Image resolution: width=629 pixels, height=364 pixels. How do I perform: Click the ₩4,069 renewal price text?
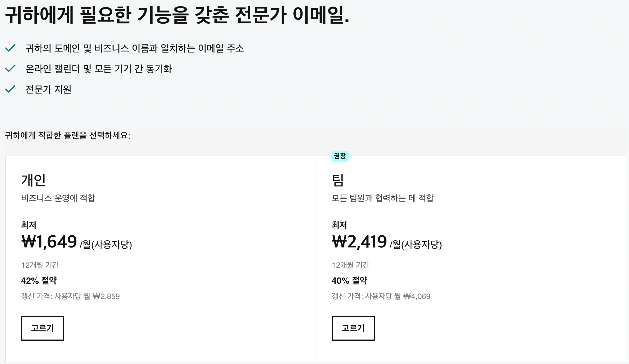417,296
